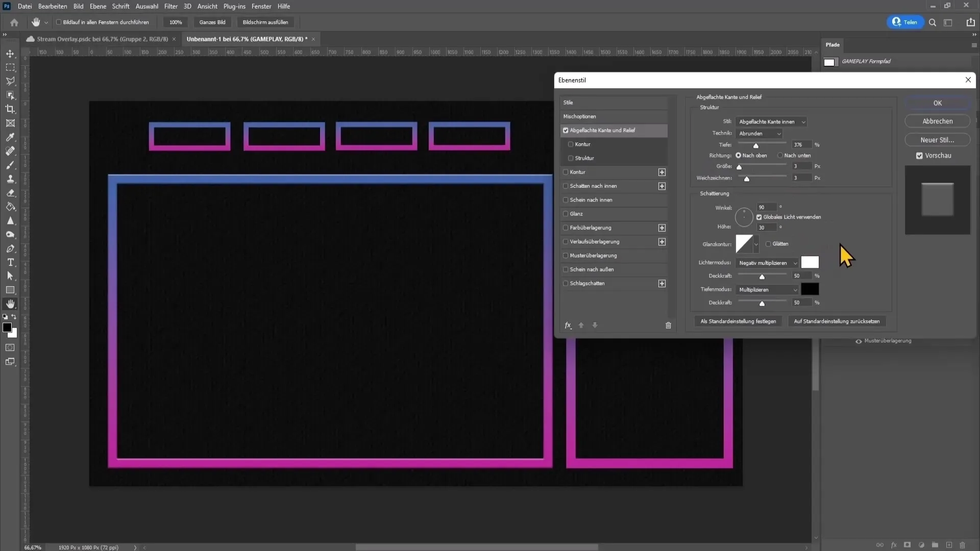The height and width of the screenshot is (551, 980).
Task: Open the Filter menu
Action: pyautogui.click(x=171, y=6)
